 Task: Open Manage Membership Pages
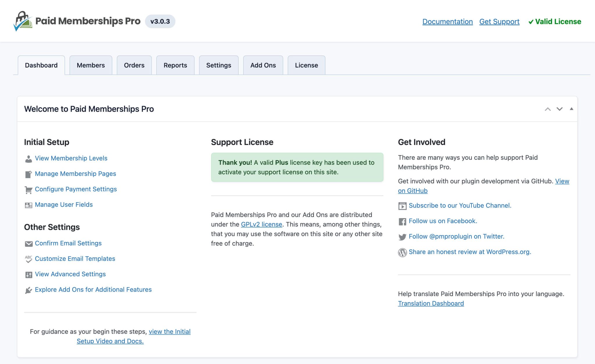pyautogui.click(x=76, y=173)
